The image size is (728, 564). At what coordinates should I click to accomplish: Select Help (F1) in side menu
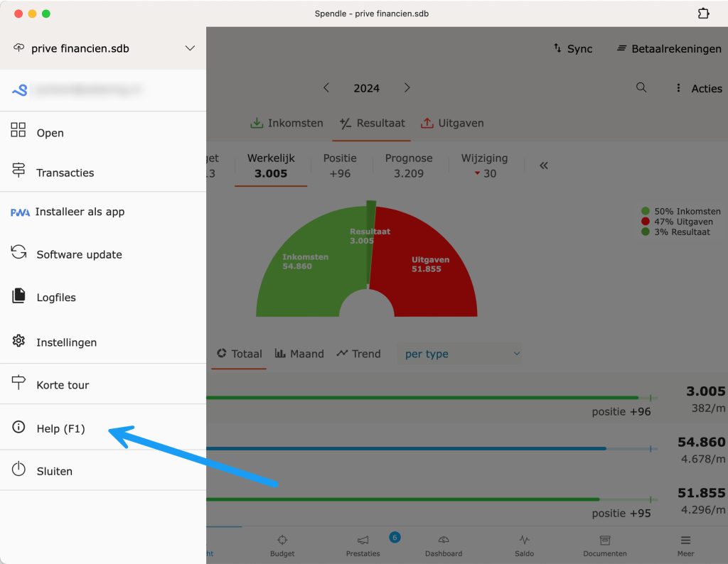coord(60,428)
